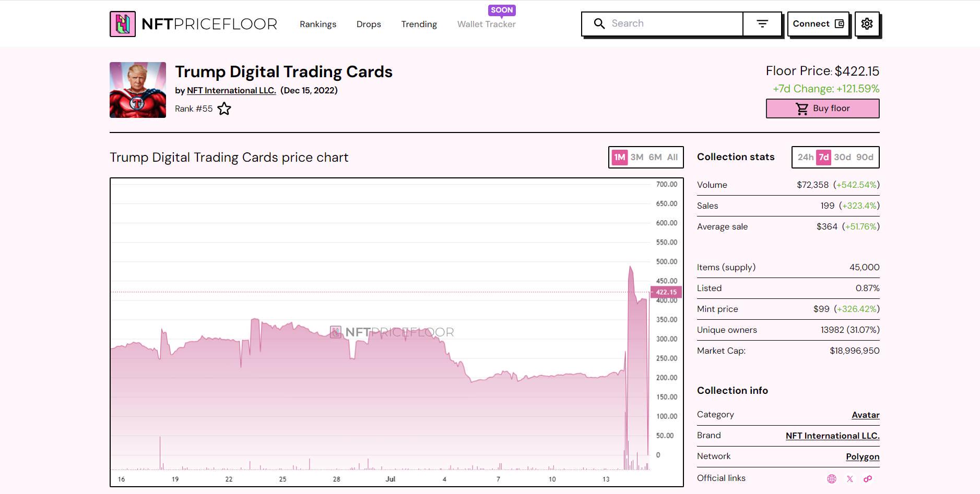Open the chain link icon in official links
This screenshot has height=494, width=980.
coord(868,479)
